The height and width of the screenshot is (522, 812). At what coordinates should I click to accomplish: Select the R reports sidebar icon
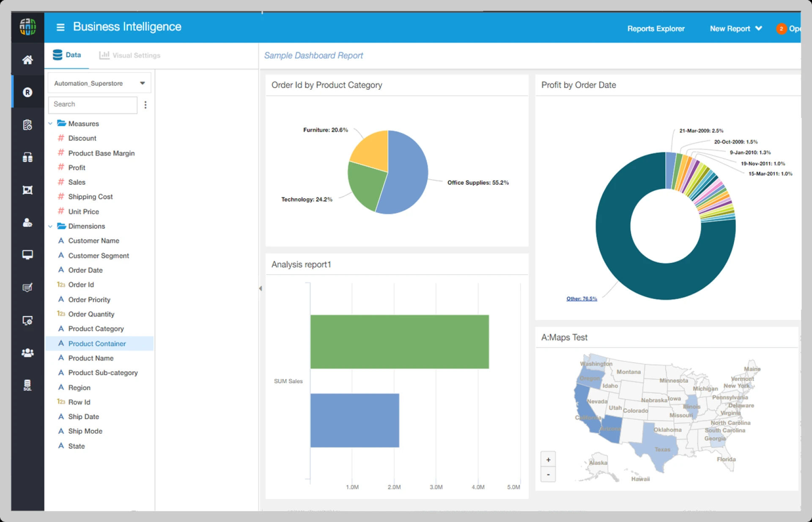pos(27,92)
